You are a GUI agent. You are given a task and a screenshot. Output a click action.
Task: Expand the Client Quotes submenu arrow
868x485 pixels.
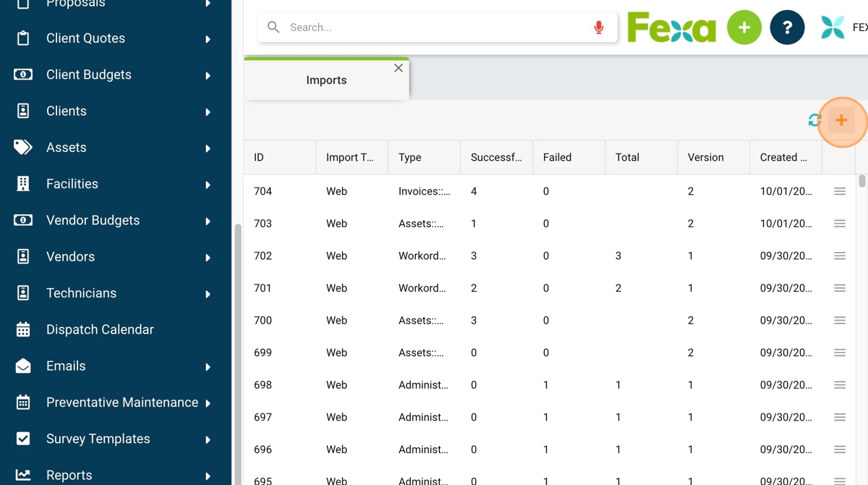tap(208, 39)
